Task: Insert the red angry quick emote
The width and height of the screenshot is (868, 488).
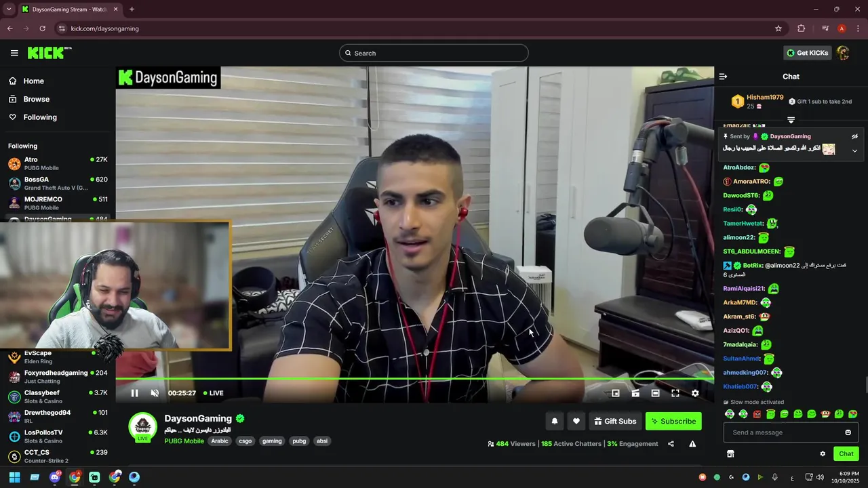Action: 757,414
